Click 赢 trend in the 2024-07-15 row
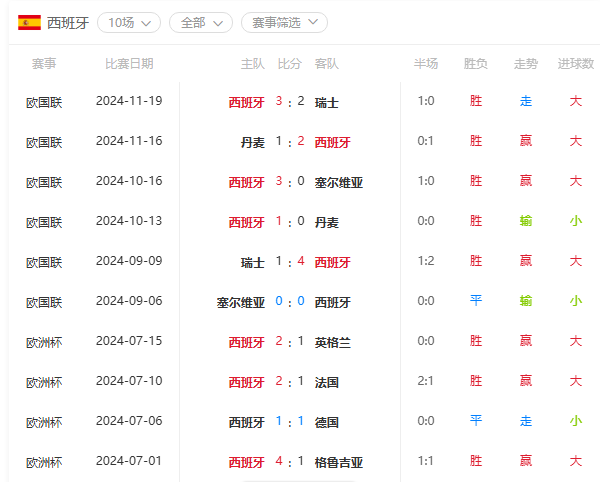Viewport: 600px width, 482px height. pos(526,341)
